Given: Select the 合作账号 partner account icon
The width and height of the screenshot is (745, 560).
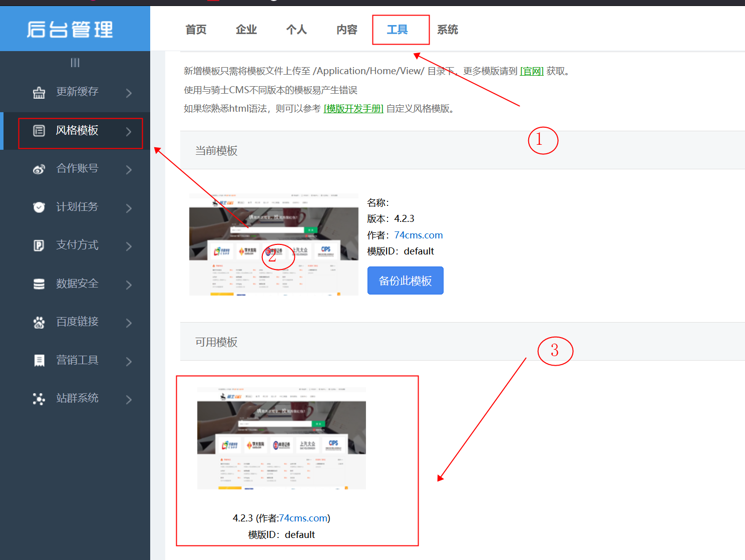Looking at the screenshot, I should tap(39, 169).
